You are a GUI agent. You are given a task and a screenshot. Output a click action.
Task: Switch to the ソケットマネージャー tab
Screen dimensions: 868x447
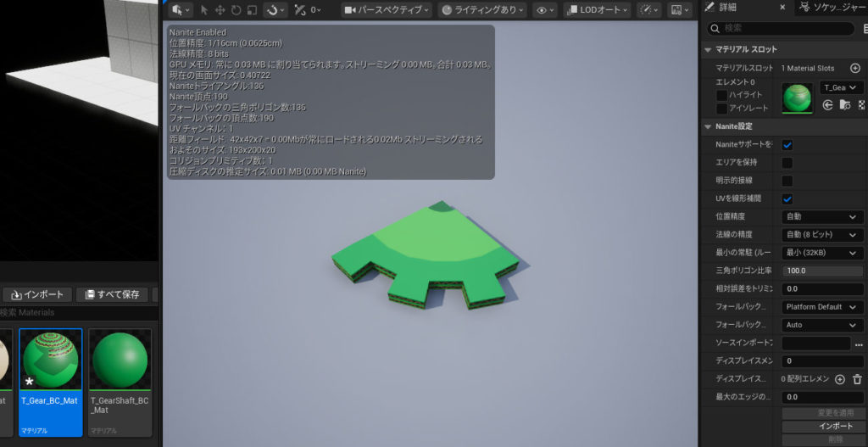(834, 8)
